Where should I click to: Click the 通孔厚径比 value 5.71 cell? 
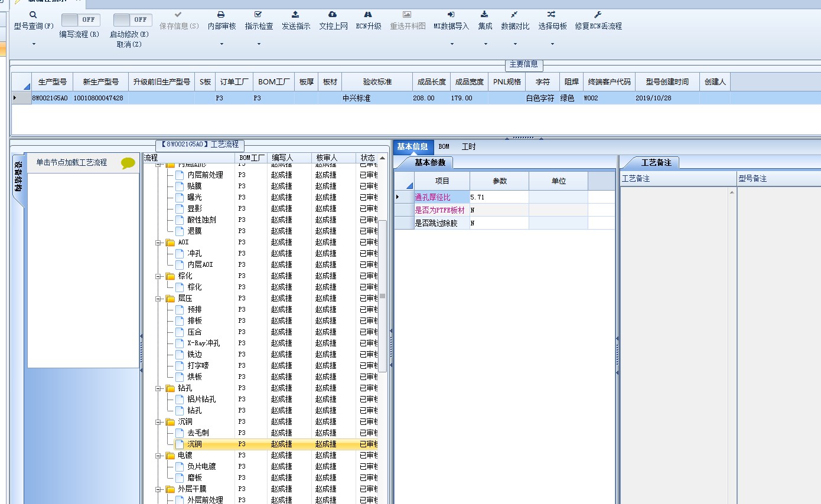[x=500, y=197]
